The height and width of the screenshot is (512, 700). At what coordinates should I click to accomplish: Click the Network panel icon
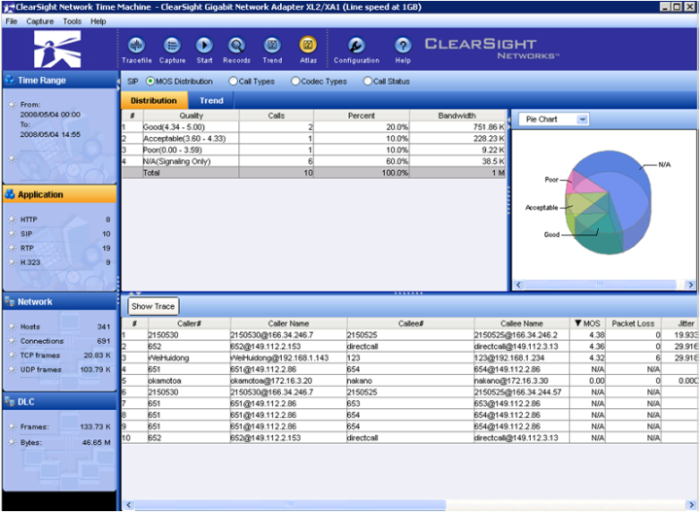click(x=9, y=302)
